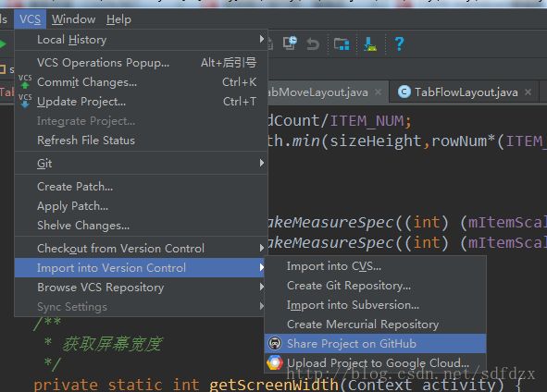Image resolution: width=547 pixels, height=392 pixels.
Task: Choose Import into CVS option
Action: click(x=376, y=266)
